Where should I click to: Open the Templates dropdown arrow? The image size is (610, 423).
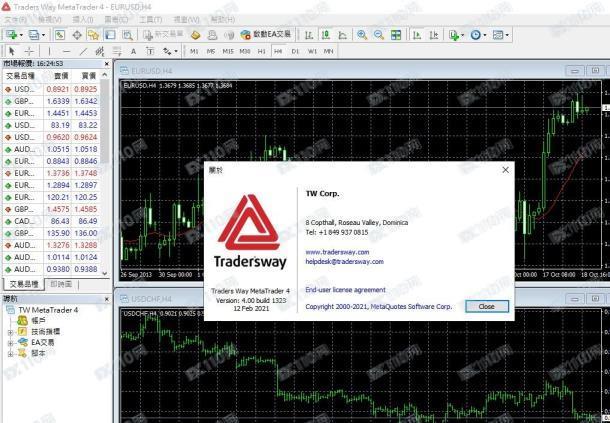(507, 35)
